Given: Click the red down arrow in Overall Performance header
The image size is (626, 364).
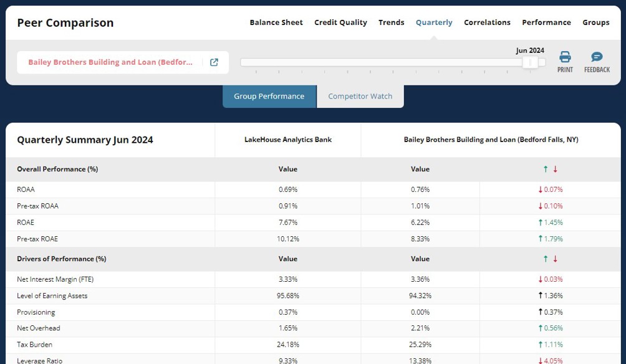Looking at the screenshot, I should point(555,170).
